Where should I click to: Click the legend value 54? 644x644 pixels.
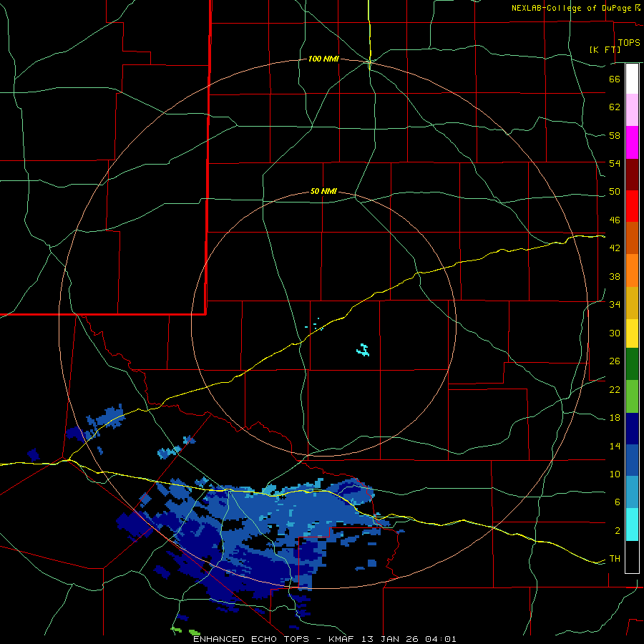coord(615,163)
